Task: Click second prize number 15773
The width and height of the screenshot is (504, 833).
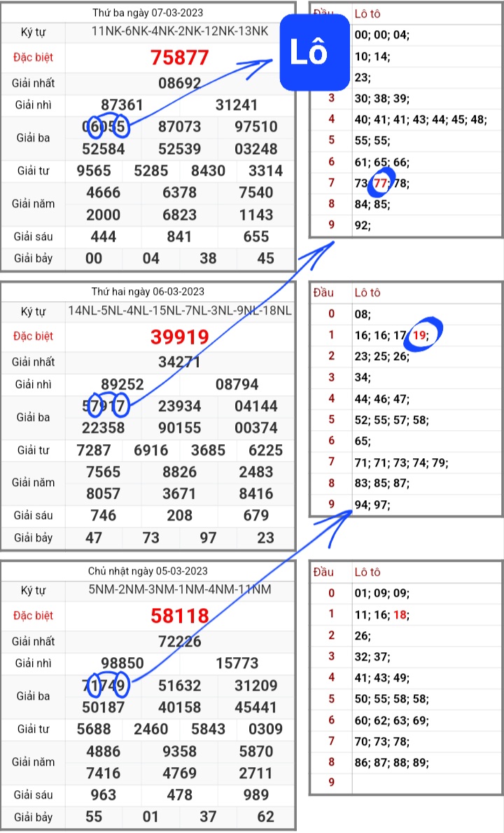Action: [237, 663]
